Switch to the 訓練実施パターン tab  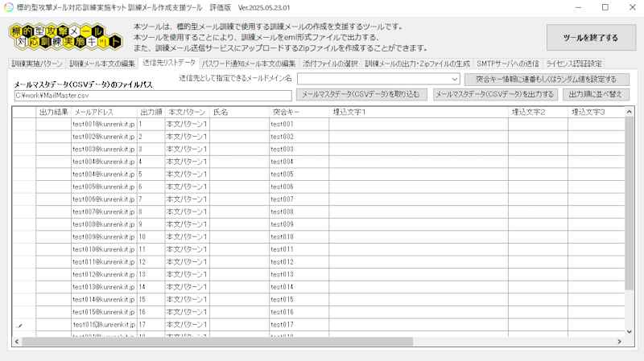(x=36, y=64)
